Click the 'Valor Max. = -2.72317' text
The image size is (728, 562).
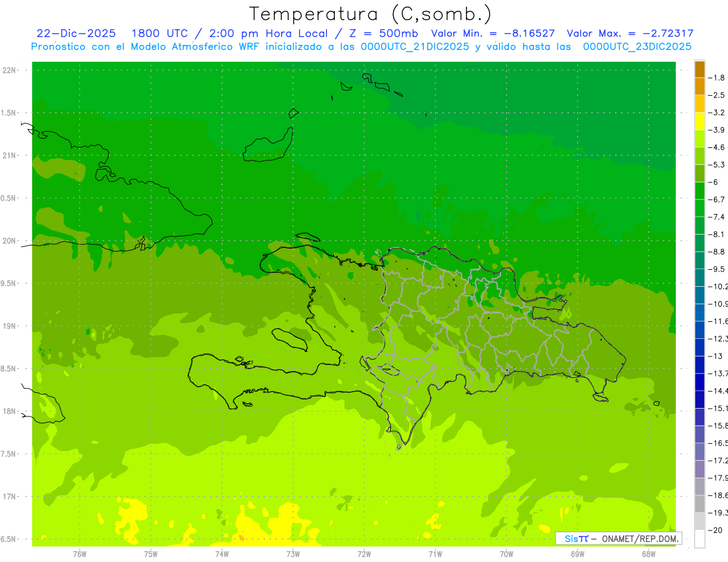click(630, 34)
